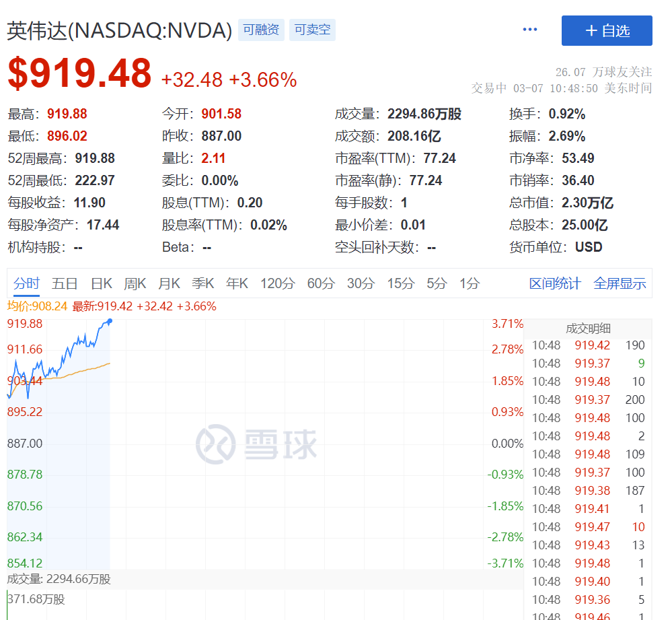Switch to the 60分 chart tab
The image size is (672, 620).
[x=321, y=283]
